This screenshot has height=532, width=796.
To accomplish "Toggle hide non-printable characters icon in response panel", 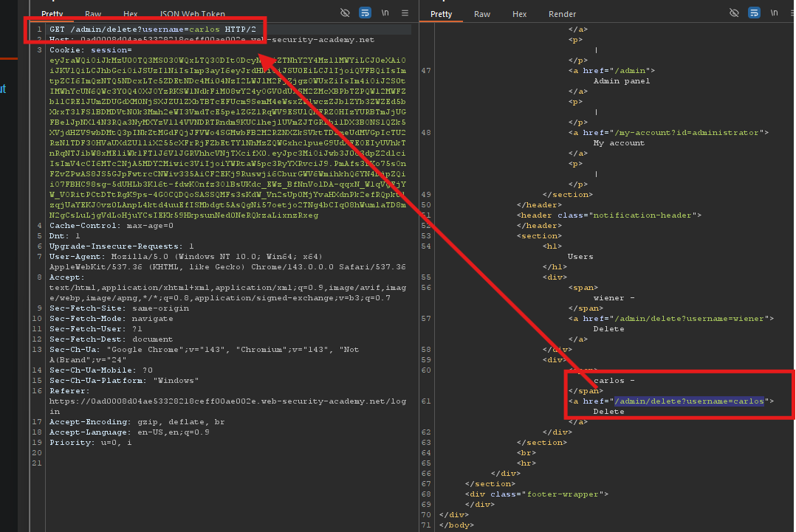I will 734,13.
